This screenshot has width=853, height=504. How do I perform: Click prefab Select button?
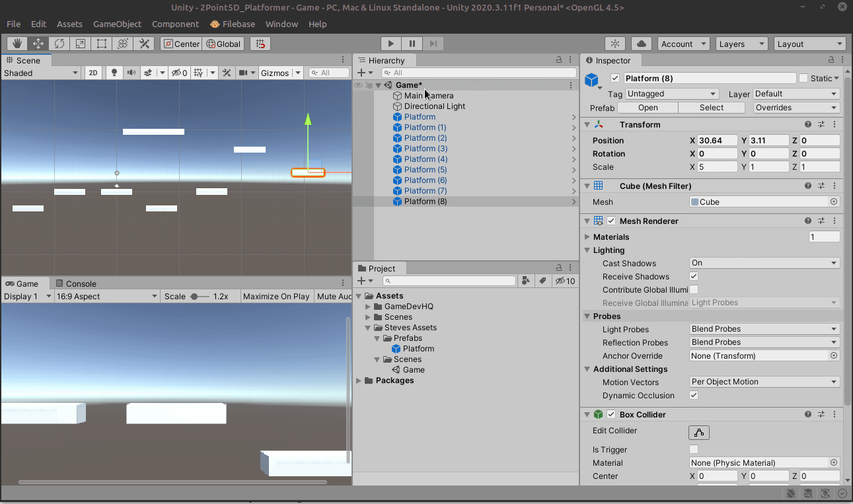coord(712,108)
